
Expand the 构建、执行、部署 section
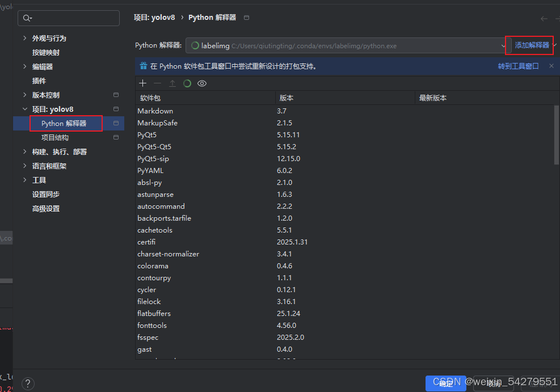click(x=24, y=151)
